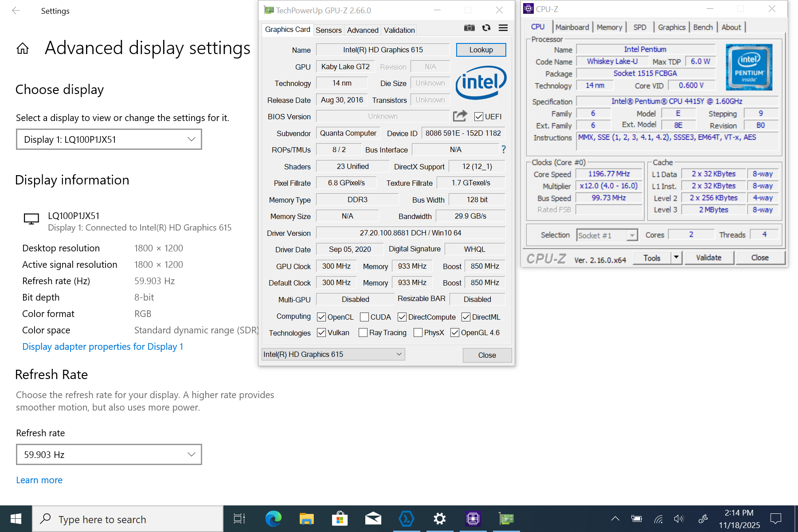Open Microsoft Edge from the taskbar
Screen dimensions: 798x532
[x=273, y=519]
